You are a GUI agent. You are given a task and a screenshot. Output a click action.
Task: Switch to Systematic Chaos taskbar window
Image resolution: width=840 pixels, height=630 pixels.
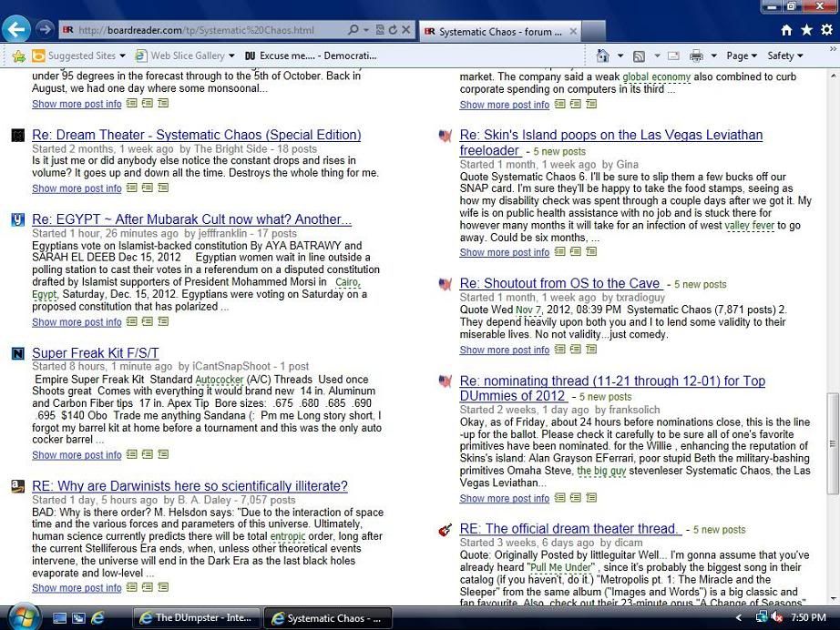(328, 617)
